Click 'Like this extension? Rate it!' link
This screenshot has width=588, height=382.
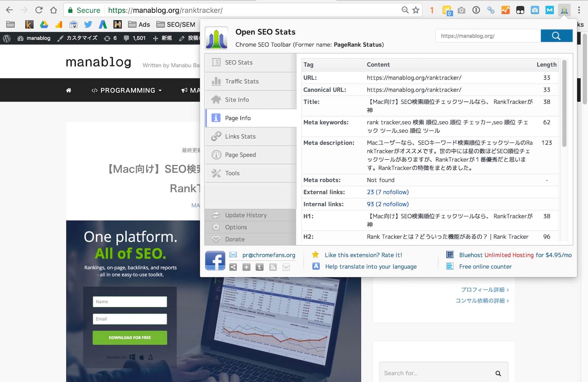coord(363,255)
